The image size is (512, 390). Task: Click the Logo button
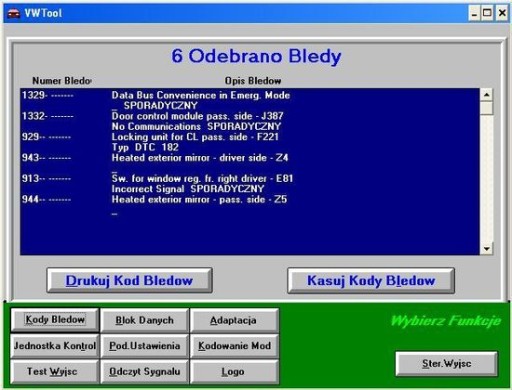point(233,371)
